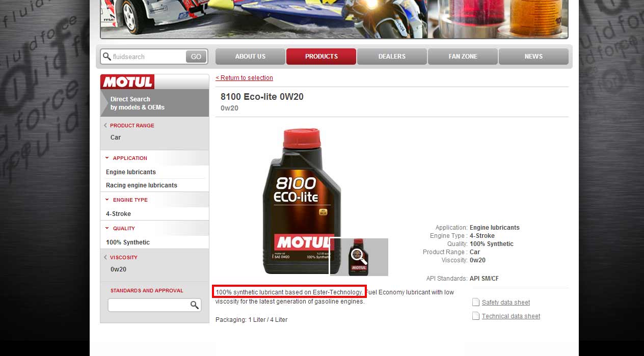Collapse the Engine Type section arrow
The height and width of the screenshot is (356, 644).
point(107,200)
